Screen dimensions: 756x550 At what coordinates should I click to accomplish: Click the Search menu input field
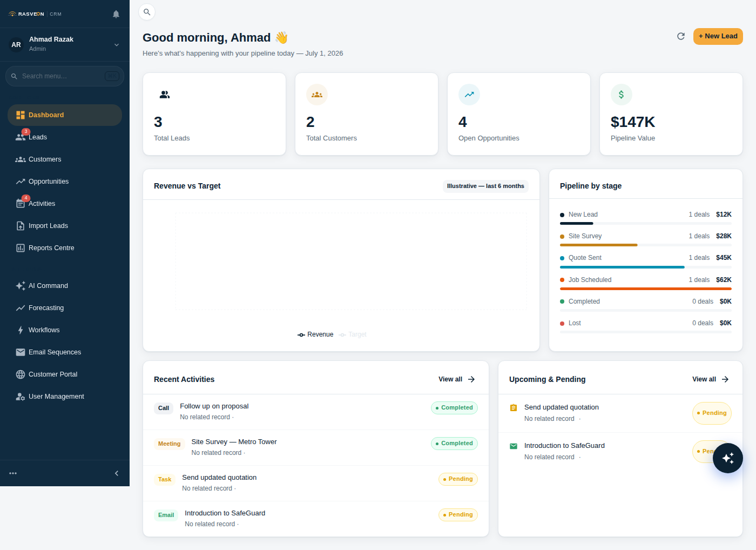[65, 76]
